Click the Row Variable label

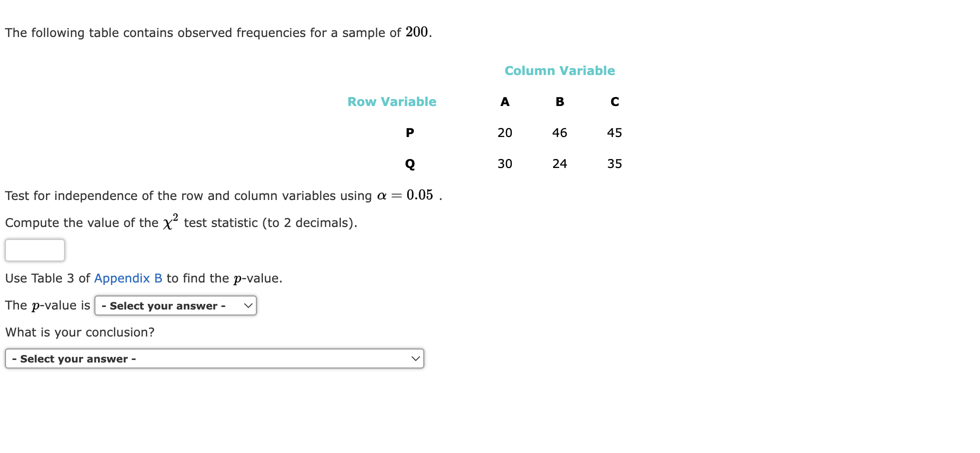click(392, 101)
